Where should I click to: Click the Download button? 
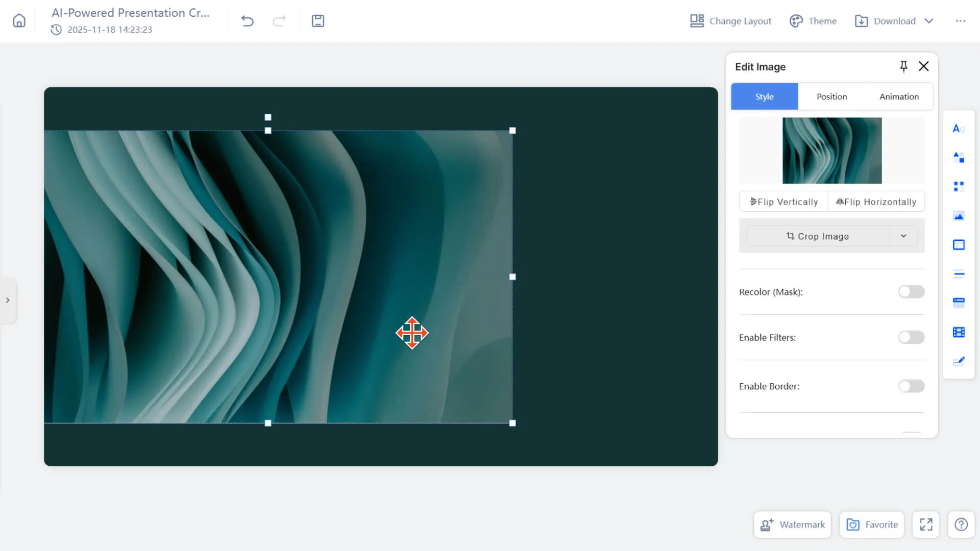886,21
